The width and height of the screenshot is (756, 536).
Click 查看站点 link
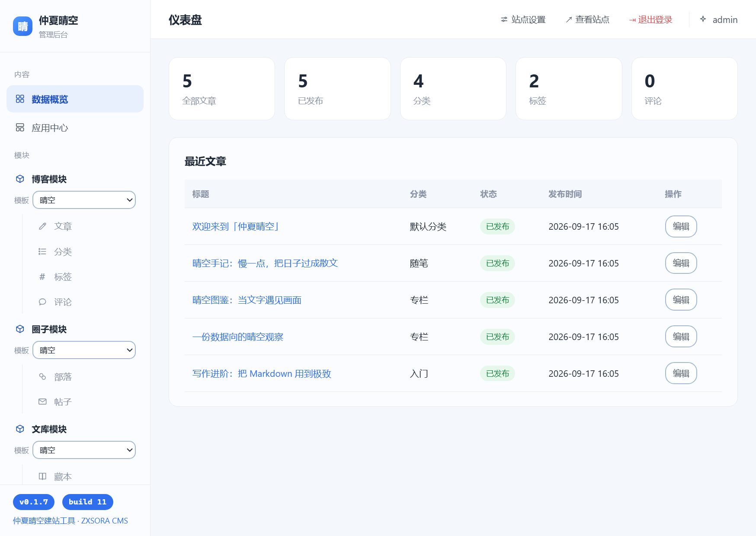click(x=587, y=19)
